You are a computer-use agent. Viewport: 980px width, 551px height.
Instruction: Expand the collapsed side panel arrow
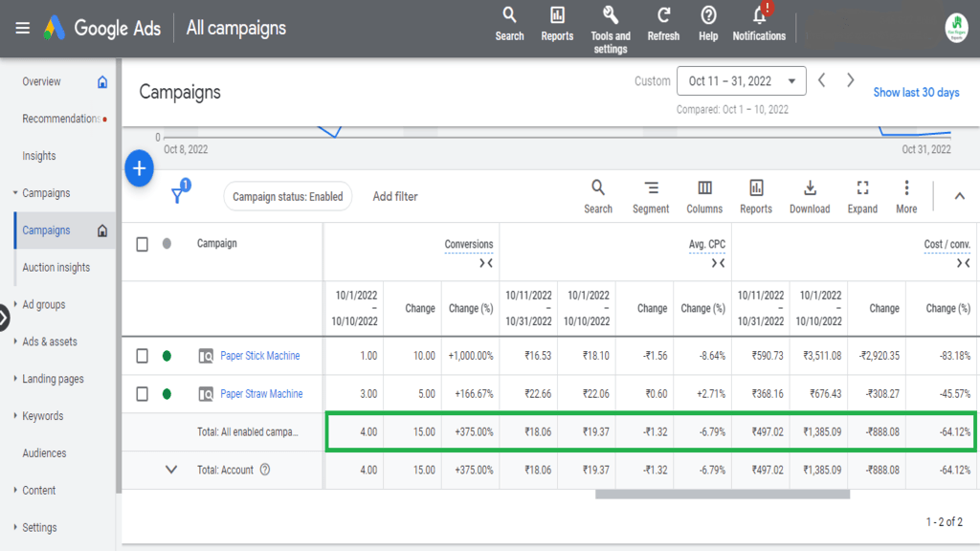tap(3, 318)
